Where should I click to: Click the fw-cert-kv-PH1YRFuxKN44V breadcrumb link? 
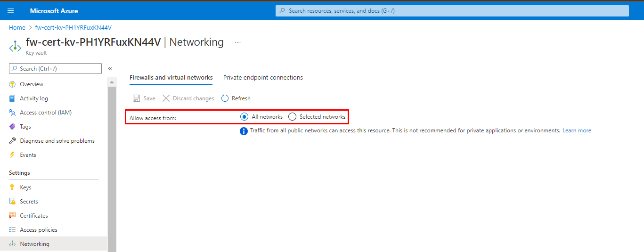pyautogui.click(x=73, y=28)
